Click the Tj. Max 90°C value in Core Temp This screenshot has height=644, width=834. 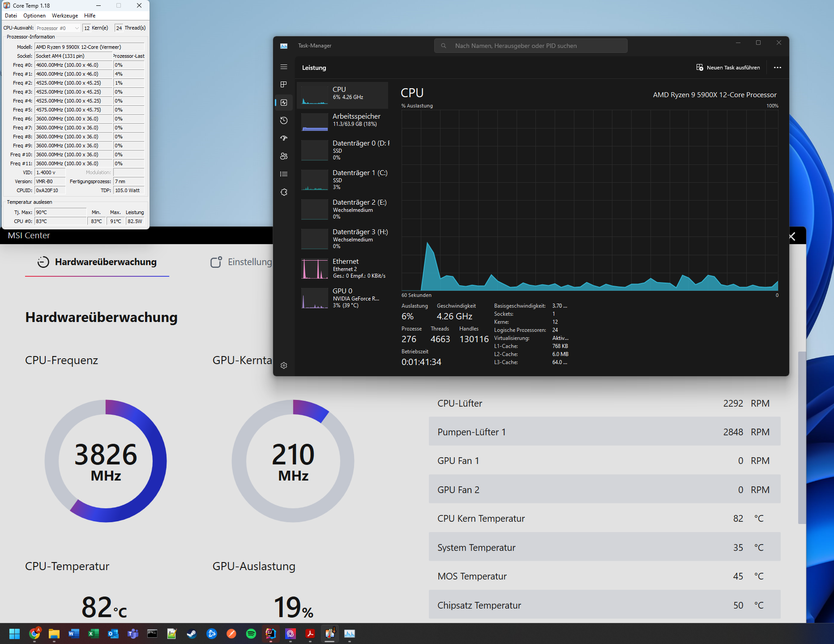pos(60,212)
